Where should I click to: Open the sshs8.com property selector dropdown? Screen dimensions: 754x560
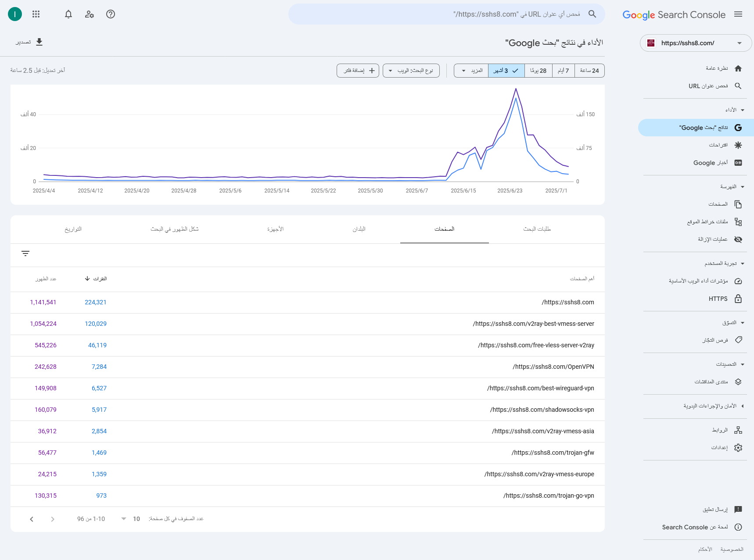point(696,43)
